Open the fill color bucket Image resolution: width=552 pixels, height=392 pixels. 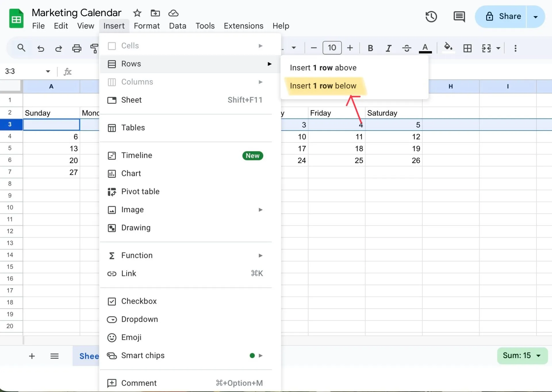(x=448, y=47)
